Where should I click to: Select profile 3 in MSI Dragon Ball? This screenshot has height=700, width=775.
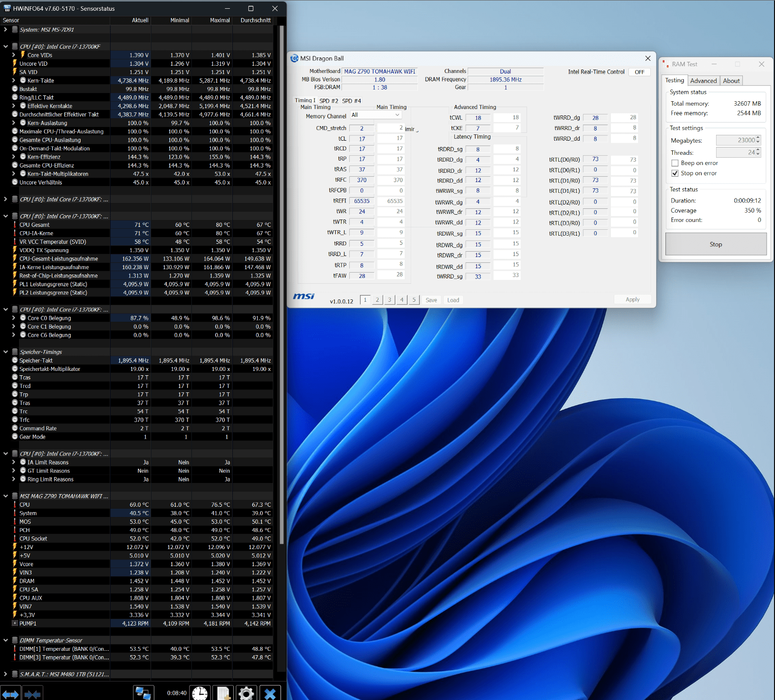click(389, 300)
